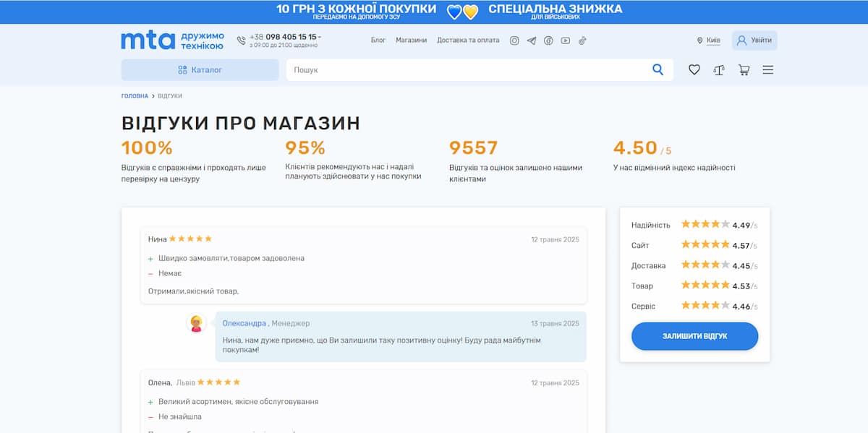
Task: Click the 100% genuine reviews statistic
Action: tap(147, 148)
